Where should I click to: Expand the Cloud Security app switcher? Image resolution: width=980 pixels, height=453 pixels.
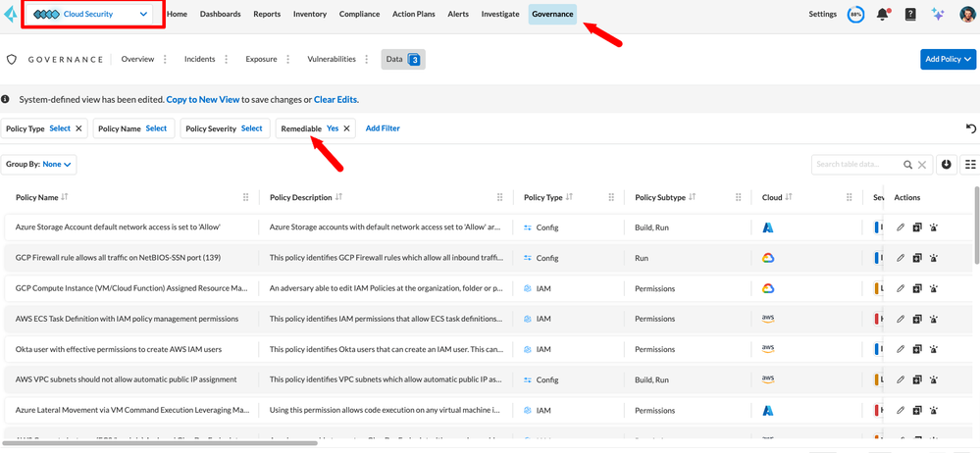pos(143,15)
